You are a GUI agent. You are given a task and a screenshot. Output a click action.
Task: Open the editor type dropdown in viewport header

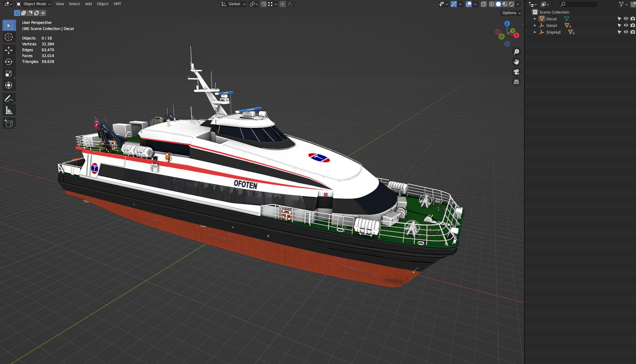8,4
